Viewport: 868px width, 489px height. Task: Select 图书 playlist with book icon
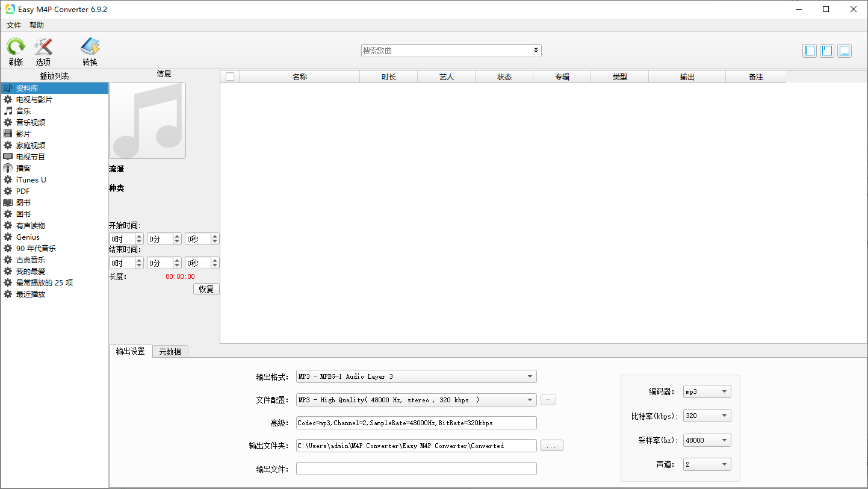click(x=55, y=202)
